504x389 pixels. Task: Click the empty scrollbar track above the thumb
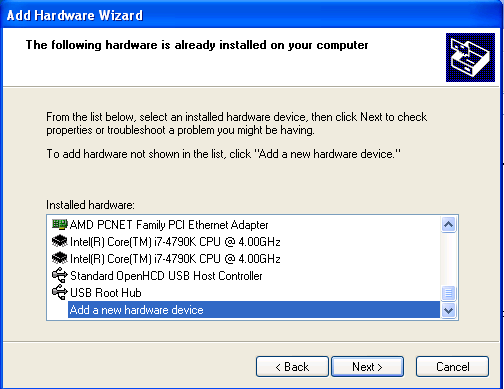tap(448, 259)
